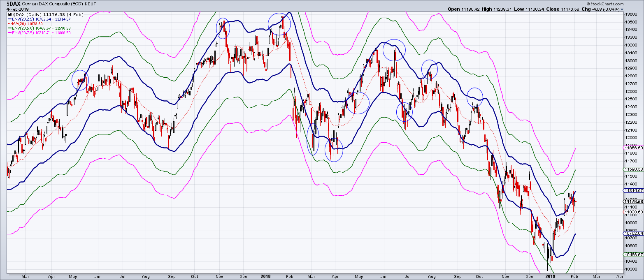Click the magenta 11866.50 price flag
Screen dimensions: 644x280
pyautogui.click(x=634, y=147)
